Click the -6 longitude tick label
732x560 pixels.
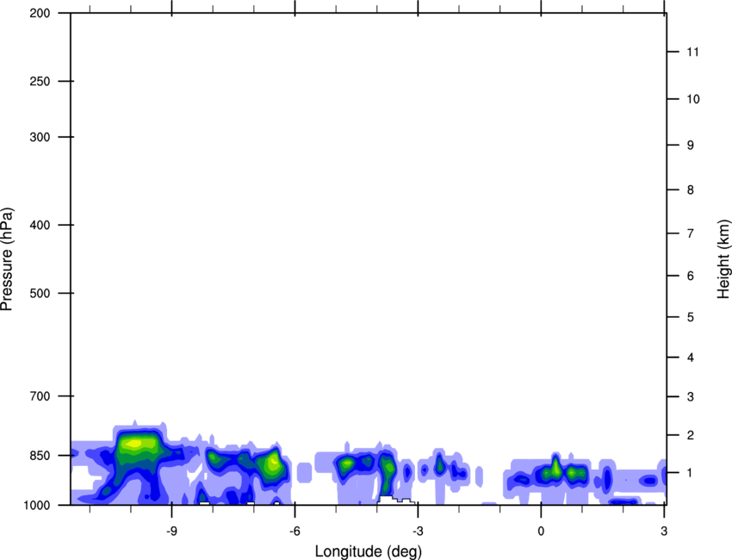295,532
